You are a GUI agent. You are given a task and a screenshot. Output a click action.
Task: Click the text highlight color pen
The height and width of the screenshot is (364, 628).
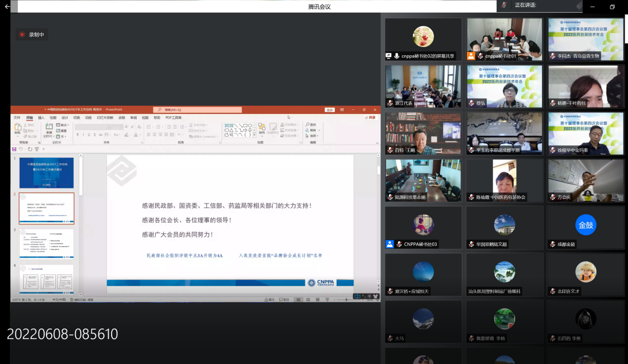click(127, 134)
